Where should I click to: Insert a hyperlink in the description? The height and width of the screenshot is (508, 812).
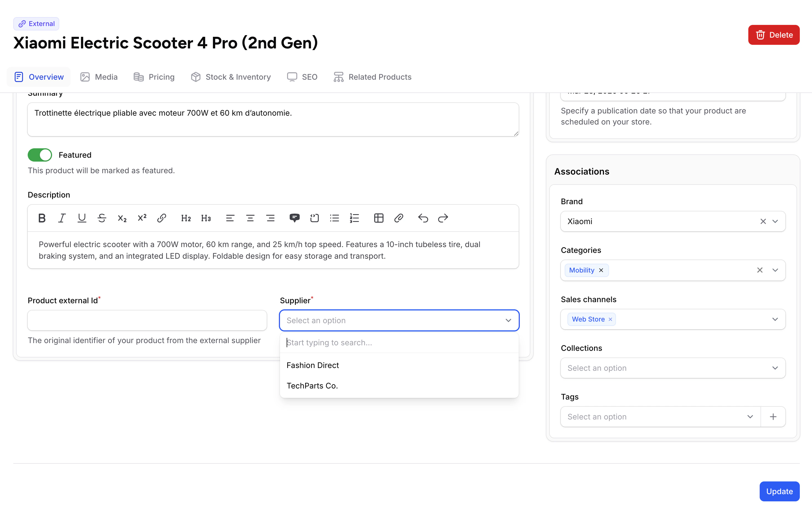pos(162,218)
